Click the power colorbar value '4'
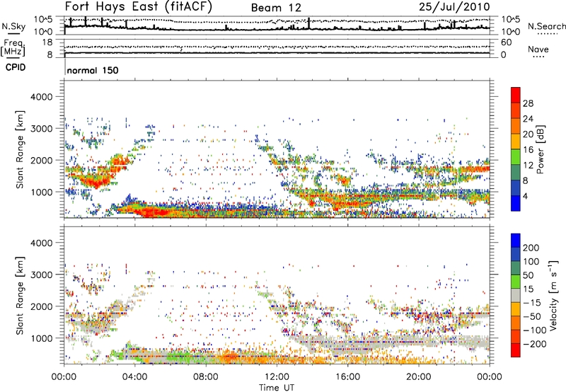 pos(526,196)
